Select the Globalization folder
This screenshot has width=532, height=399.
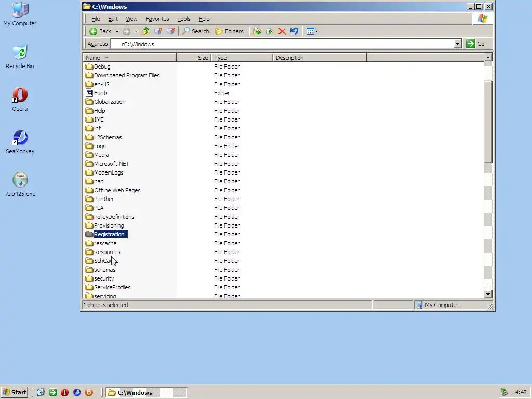coord(105,102)
